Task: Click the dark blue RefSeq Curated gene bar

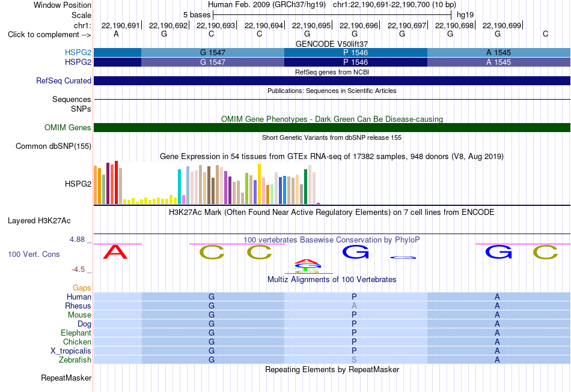Action: (x=332, y=80)
